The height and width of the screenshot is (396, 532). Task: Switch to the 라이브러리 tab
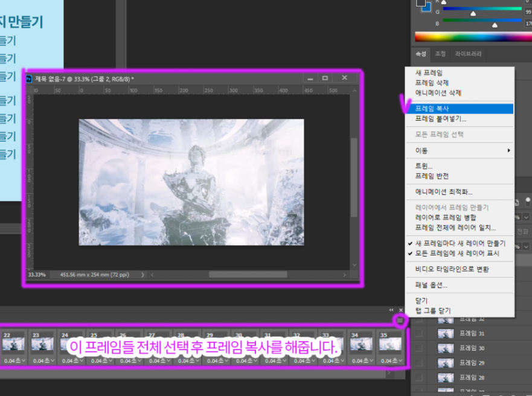[x=468, y=54]
